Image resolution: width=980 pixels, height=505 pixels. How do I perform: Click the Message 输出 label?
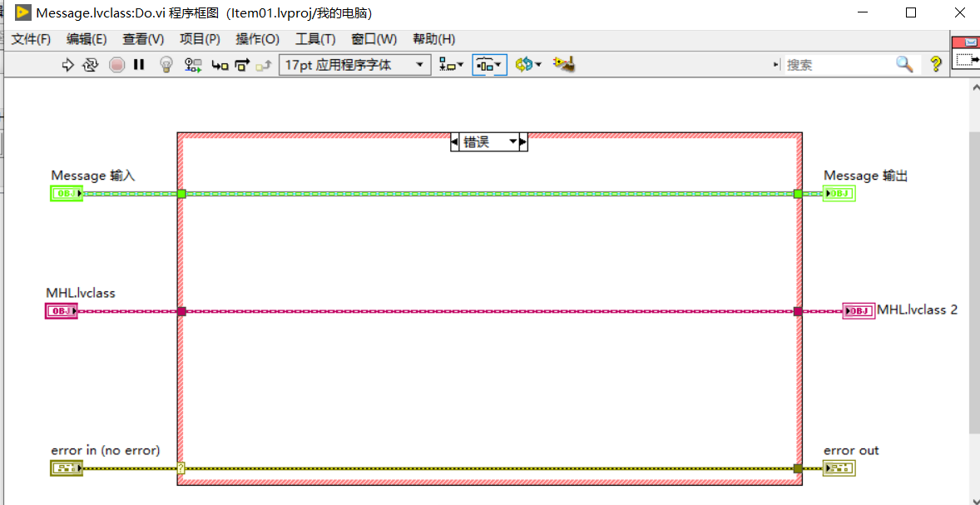click(x=866, y=176)
